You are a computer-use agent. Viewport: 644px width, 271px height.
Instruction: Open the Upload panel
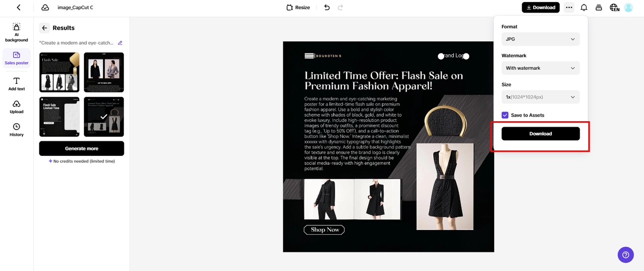pos(17,107)
